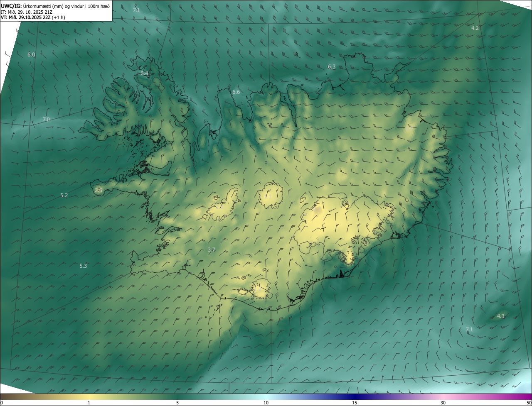The image size is (532, 406).
Task: Click the 5.3 value label on the map
Action: [83, 266]
